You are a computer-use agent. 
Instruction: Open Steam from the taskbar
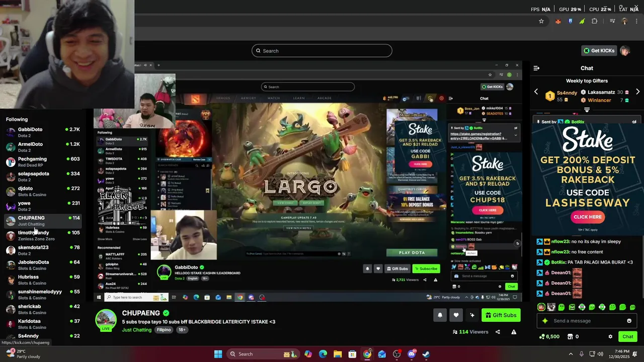(426, 354)
